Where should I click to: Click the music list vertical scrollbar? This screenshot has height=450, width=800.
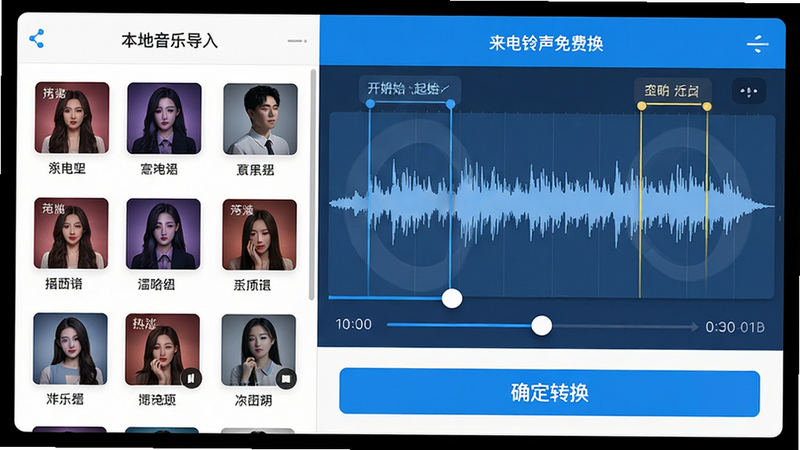312,185
